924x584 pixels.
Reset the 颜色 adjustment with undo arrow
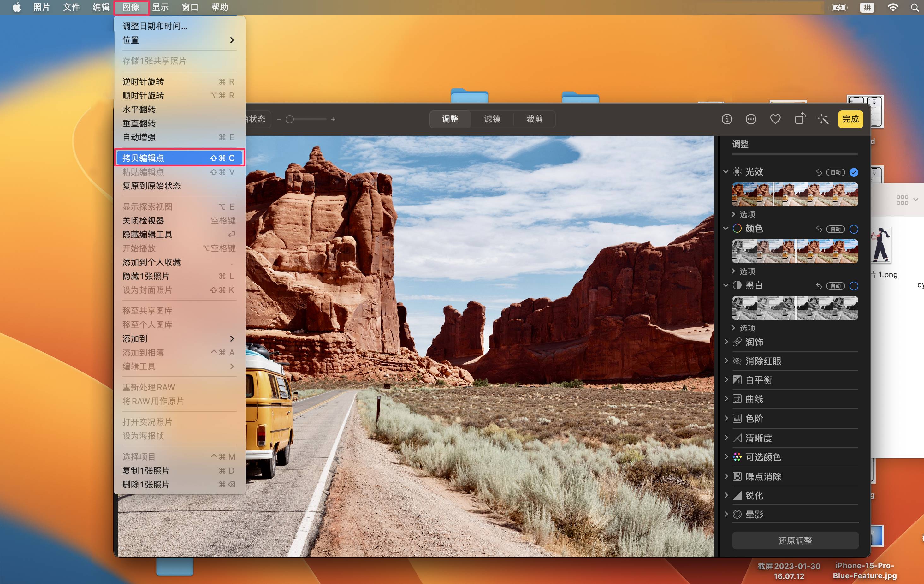819,229
